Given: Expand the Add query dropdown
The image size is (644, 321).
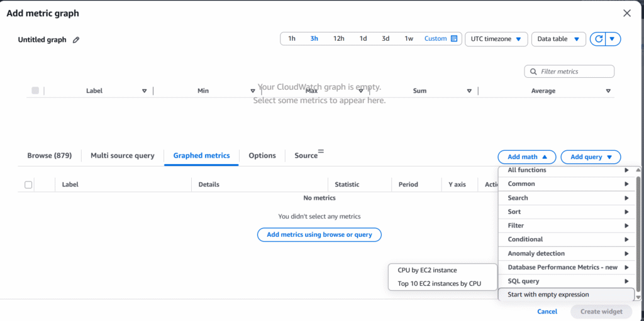Looking at the screenshot, I should pos(591,157).
